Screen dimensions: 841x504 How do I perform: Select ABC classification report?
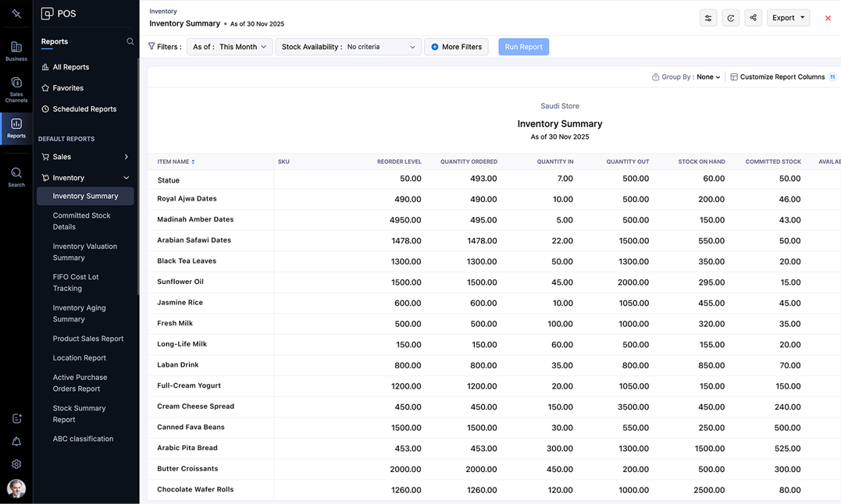point(83,438)
